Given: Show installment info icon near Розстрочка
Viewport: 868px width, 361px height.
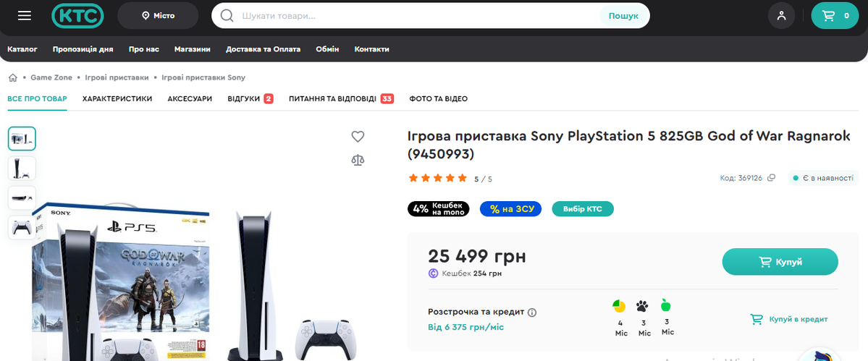Looking at the screenshot, I should 532,313.
